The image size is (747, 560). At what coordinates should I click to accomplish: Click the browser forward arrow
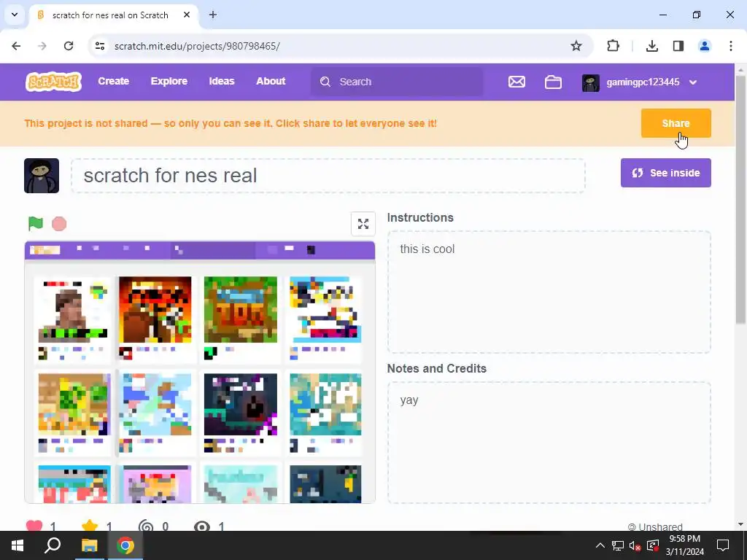[x=42, y=46]
